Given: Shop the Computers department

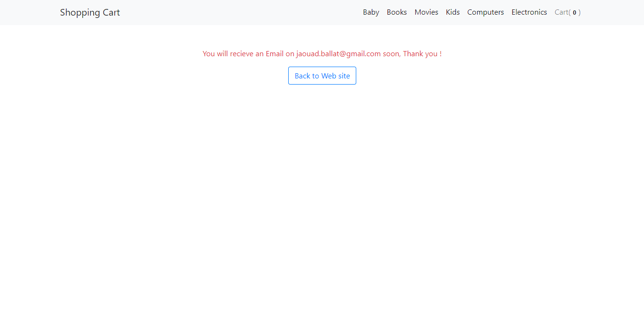Looking at the screenshot, I should pos(485,12).
